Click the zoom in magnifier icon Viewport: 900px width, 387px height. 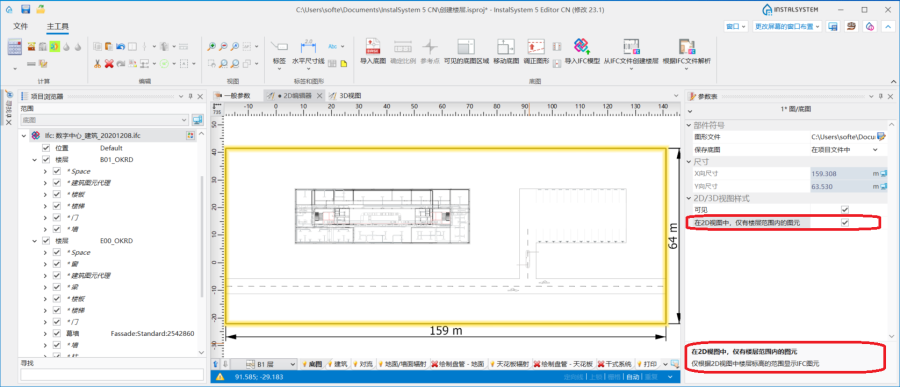point(212,47)
